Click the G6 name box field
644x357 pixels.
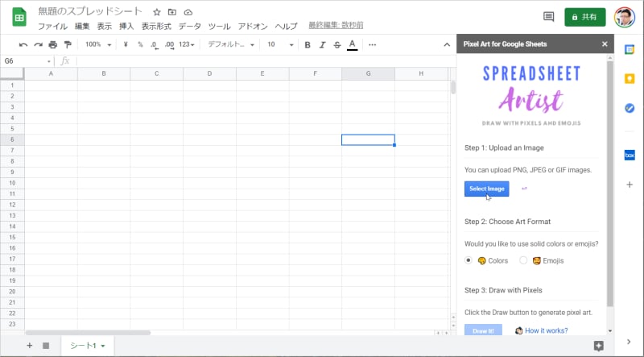coord(24,61)
